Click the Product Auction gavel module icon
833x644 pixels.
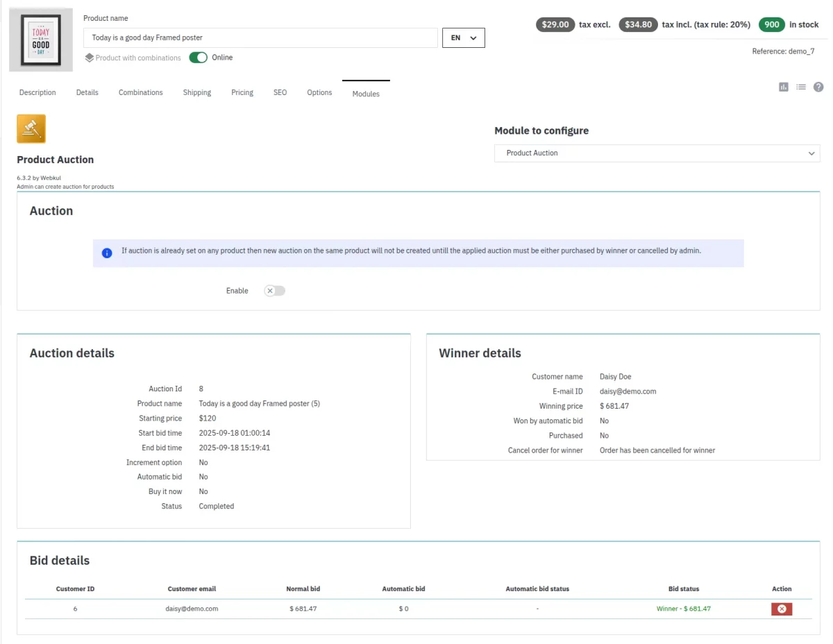31,128
